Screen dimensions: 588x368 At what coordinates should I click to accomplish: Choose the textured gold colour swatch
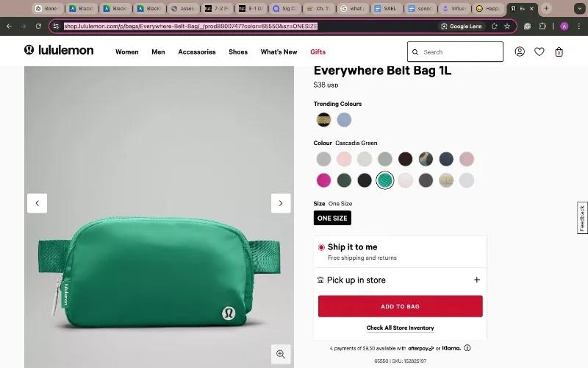(446, 180)
